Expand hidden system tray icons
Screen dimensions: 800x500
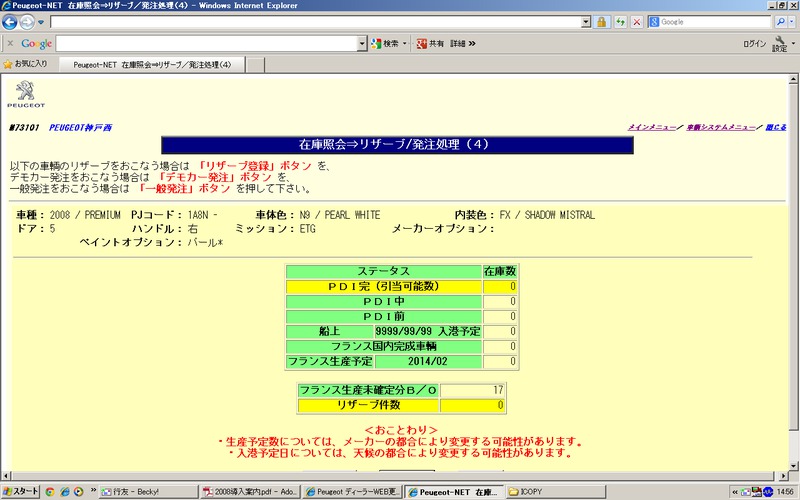click(x=735, y=492)
